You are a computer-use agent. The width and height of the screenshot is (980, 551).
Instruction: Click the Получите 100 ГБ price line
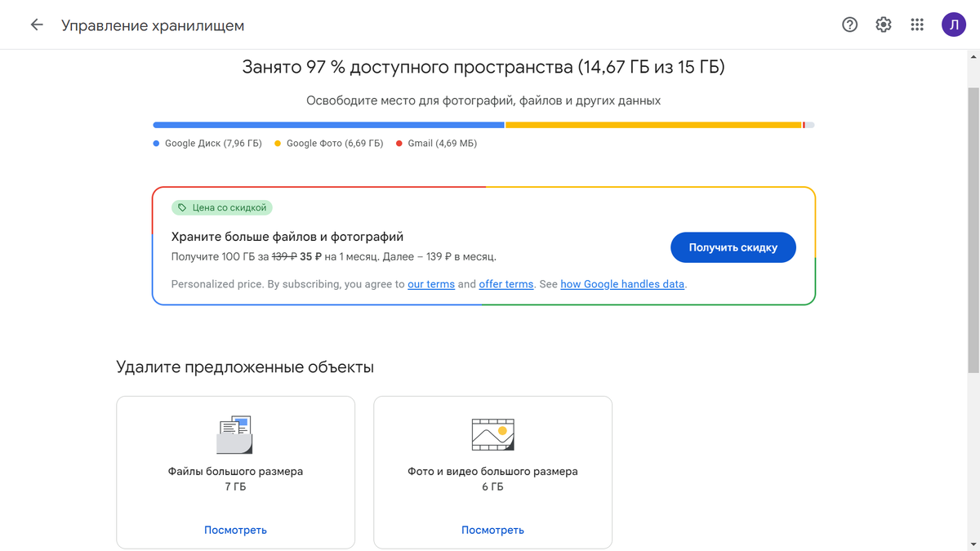point(334,257)
